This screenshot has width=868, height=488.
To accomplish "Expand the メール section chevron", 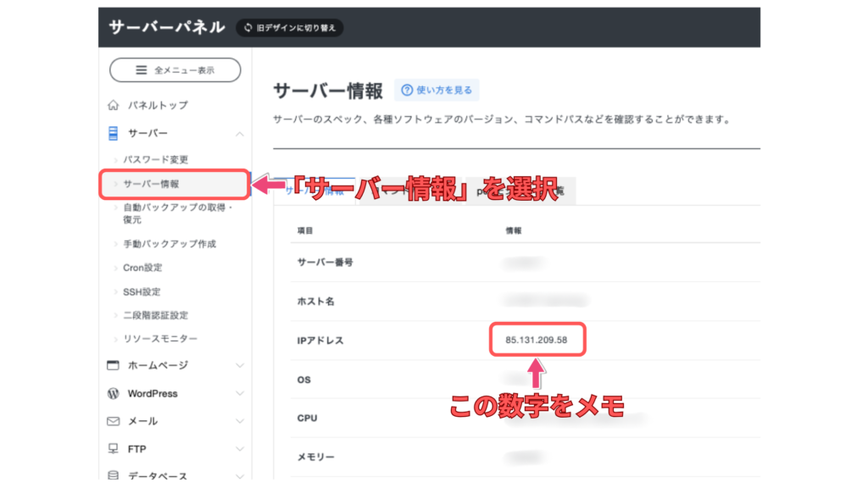I will tap(239, 421).
